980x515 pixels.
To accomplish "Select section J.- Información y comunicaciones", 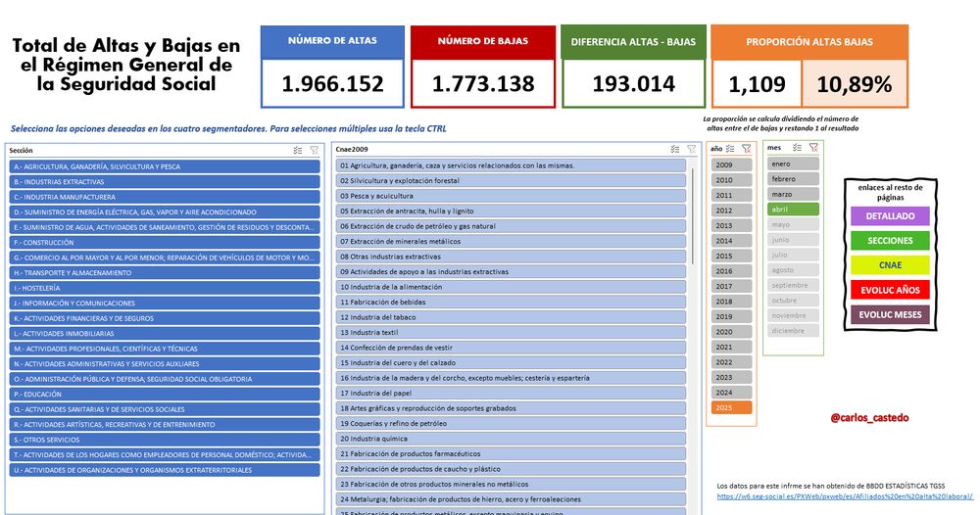I will pyautogui.click(x=165, y=303).
